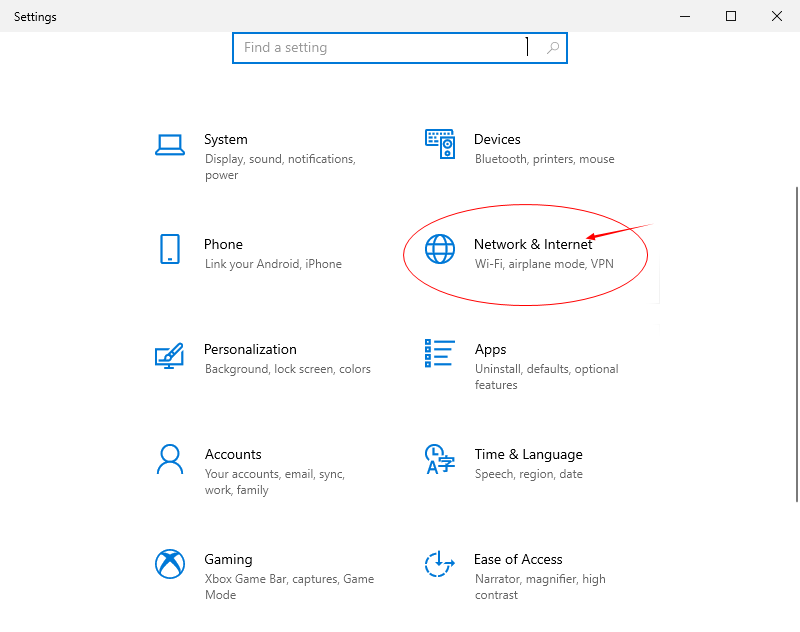Open System settings title
The image size is (800, 632).
tap(226, 139)
